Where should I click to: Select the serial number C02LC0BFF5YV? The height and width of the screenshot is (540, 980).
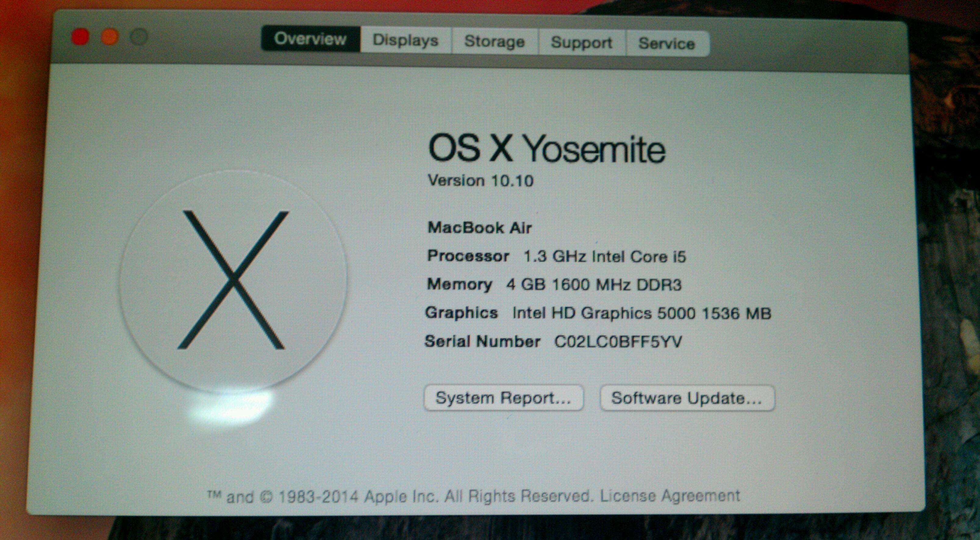pos(618,341)
